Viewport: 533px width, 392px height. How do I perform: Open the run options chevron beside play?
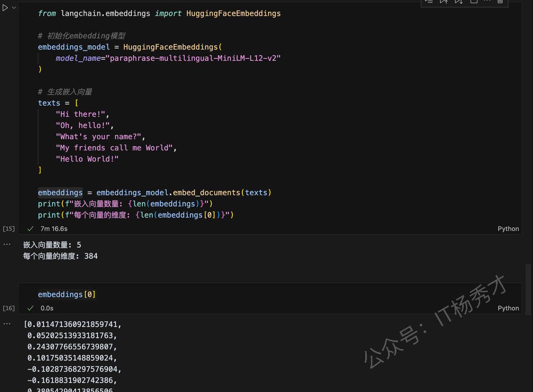14,8
